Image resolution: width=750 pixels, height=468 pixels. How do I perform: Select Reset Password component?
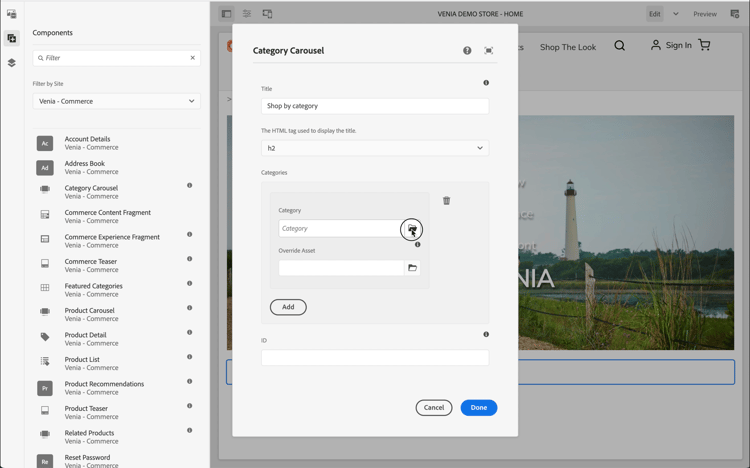click(x=116, y=461)
